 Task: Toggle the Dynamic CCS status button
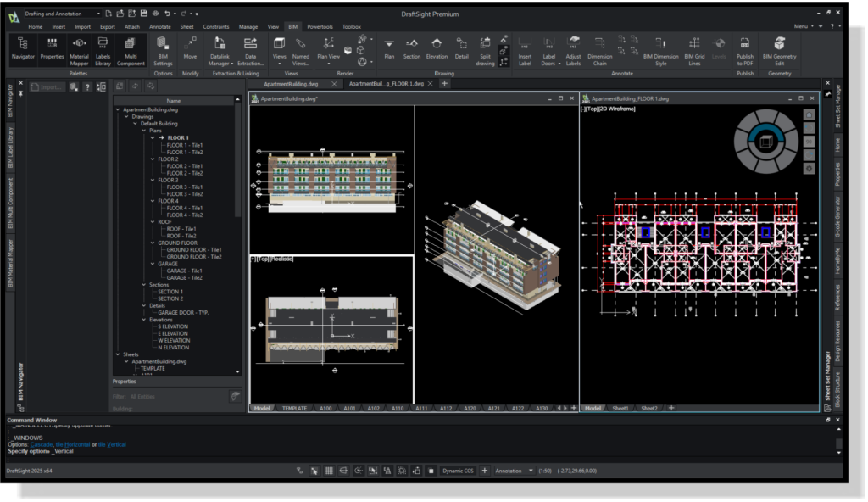coord(459,470)
